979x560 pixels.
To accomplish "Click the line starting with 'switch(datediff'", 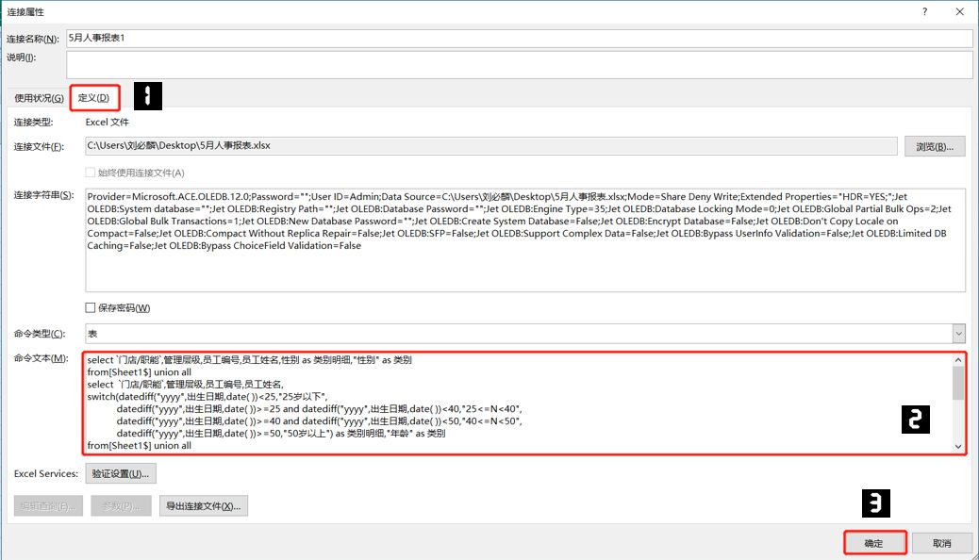I will 207,397.
